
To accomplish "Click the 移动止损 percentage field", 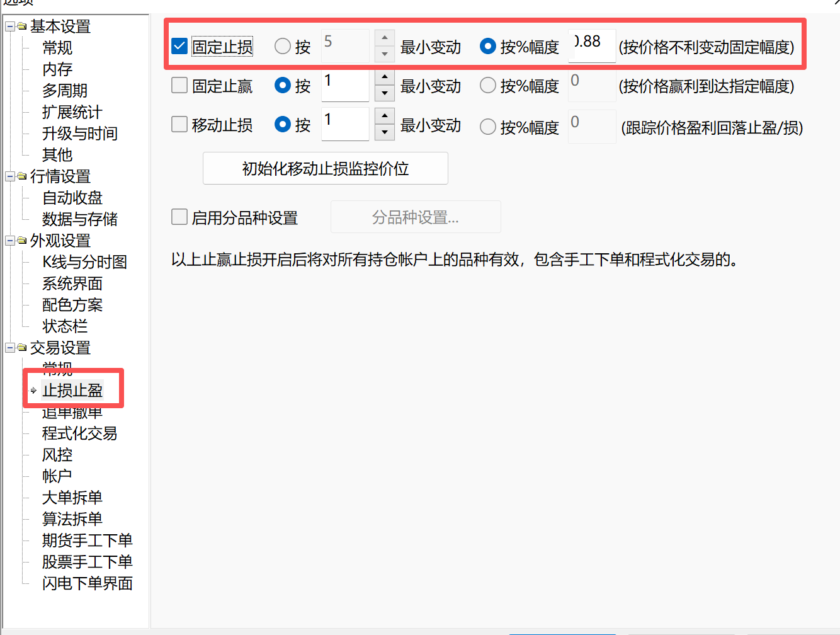I will 592,127.
